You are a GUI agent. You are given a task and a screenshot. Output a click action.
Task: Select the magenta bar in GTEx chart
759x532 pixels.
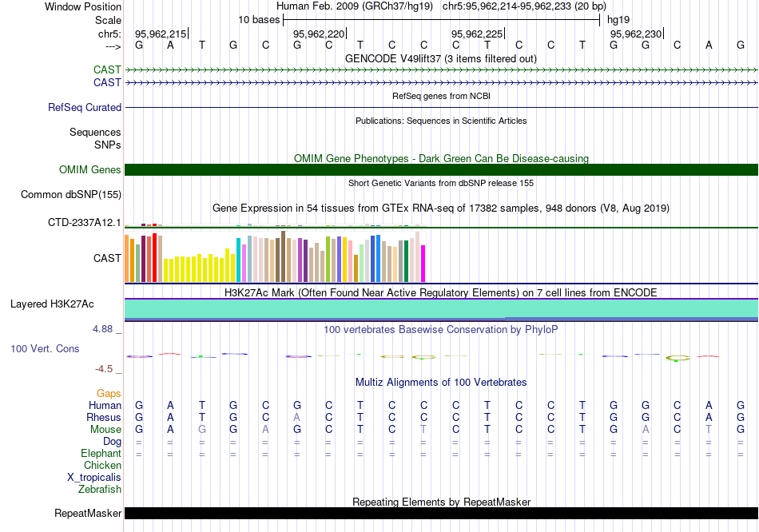[423, 263]
